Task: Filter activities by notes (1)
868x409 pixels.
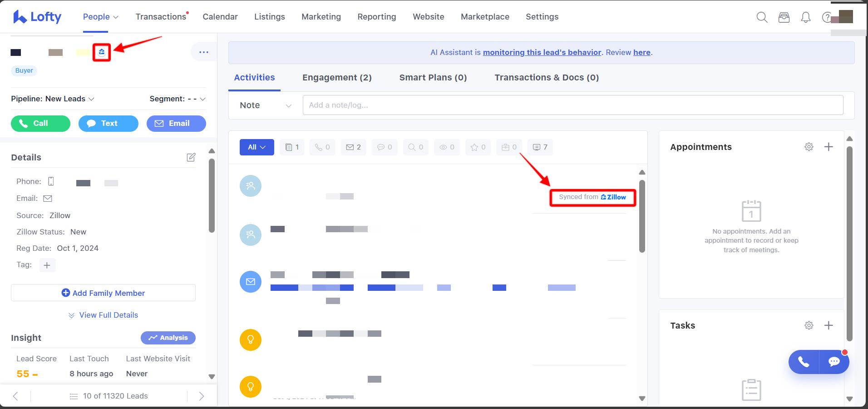Action: [292, 147]
